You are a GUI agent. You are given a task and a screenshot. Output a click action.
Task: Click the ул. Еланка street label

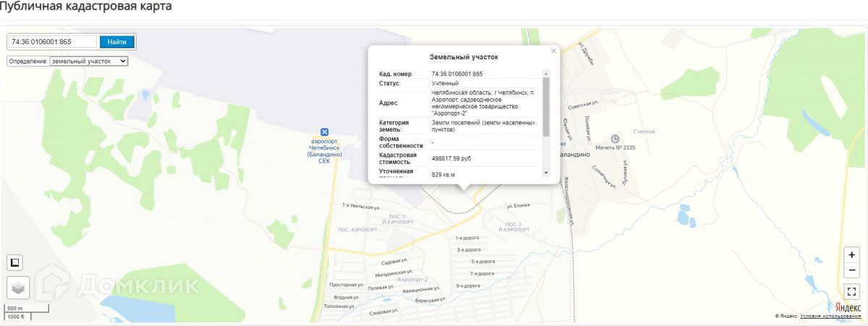click(518, 205)
